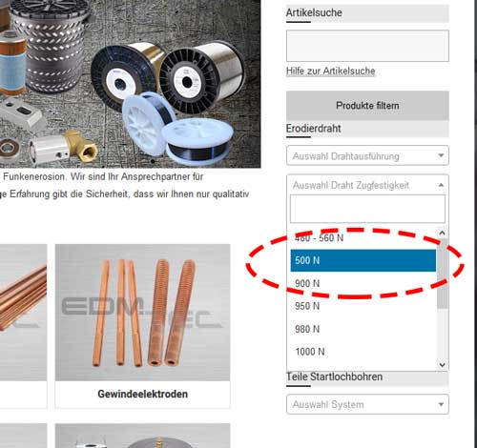Pick the 980 N option

(x=363, y=329)
